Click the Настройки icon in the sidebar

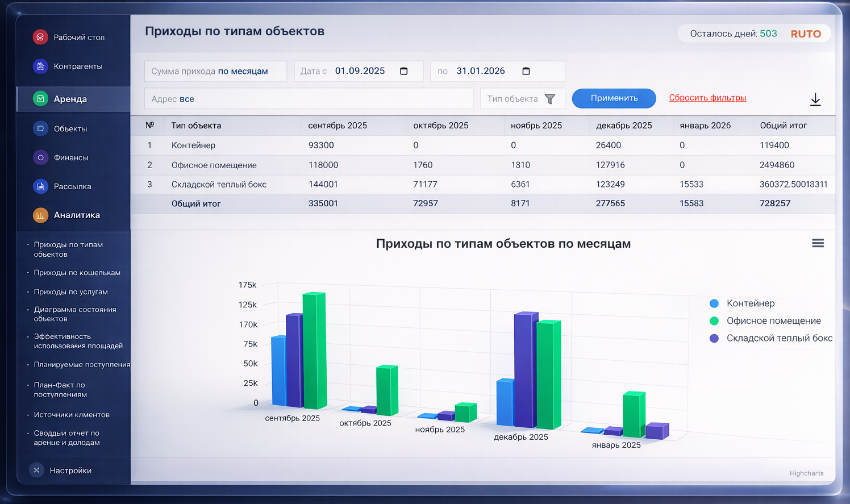tap(36, 470)
